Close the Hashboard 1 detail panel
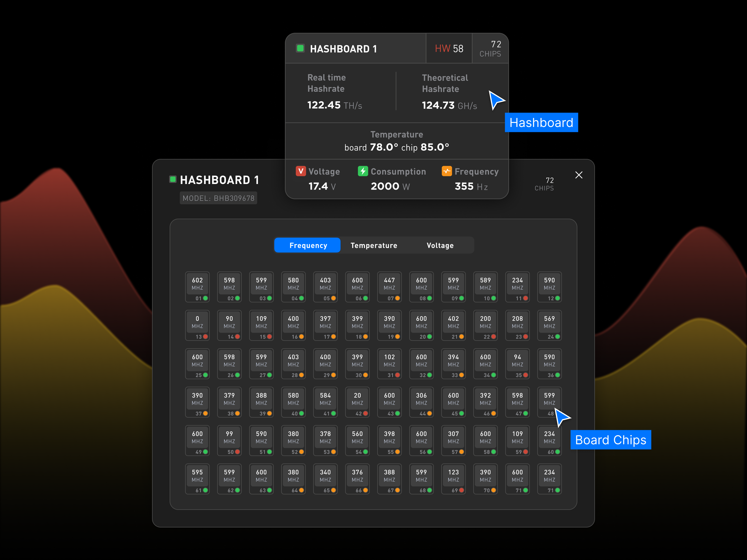This screenshot has width=747, height=560. point(579,175)
